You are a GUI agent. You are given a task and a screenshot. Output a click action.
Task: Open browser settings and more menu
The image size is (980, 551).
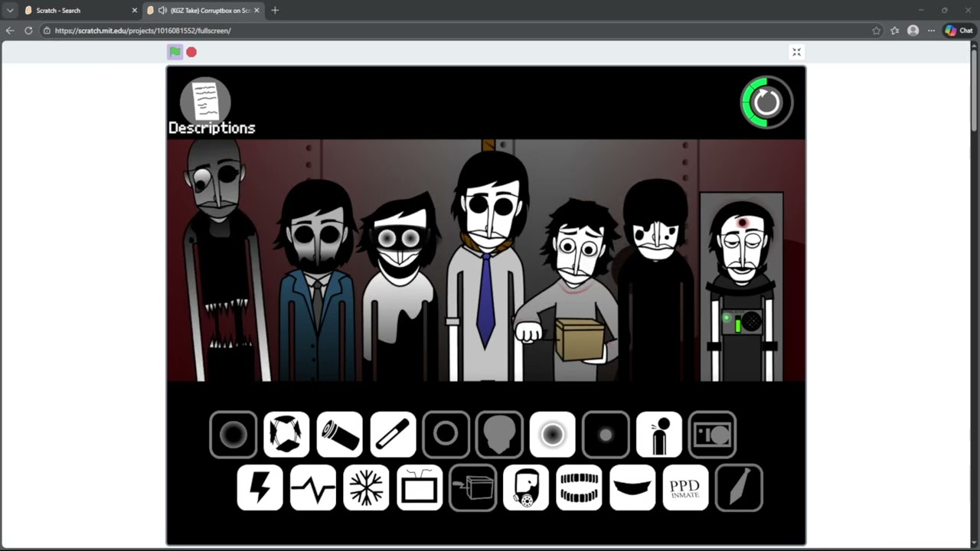coord(931,31)
